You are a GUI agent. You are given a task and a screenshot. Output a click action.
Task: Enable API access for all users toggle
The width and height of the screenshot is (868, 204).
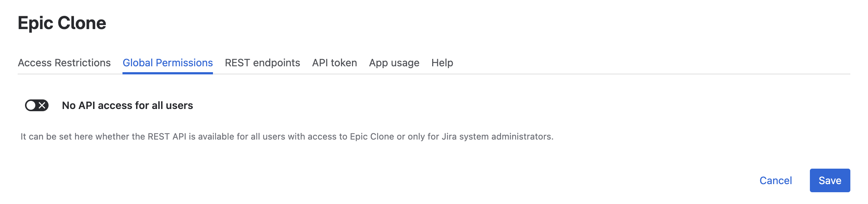point(37,105)
